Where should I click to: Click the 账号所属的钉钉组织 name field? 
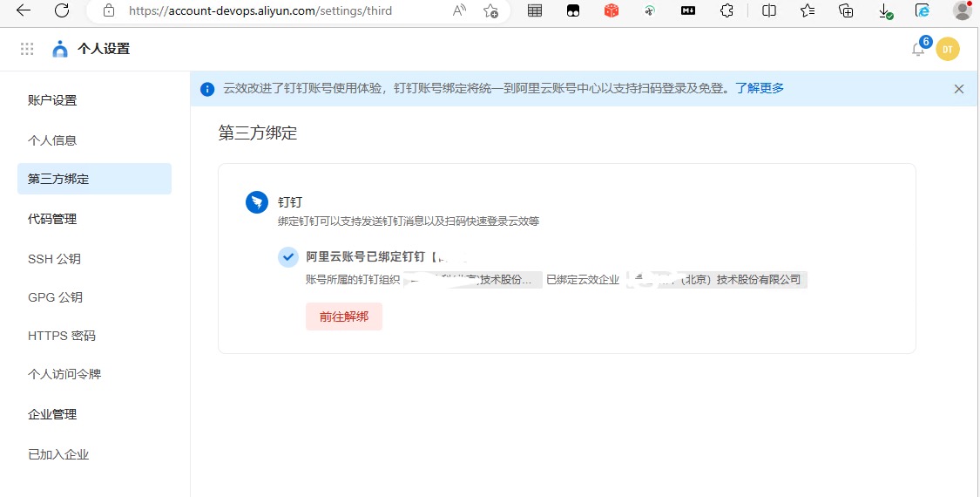pyautogui.click(x=473, y=280)
